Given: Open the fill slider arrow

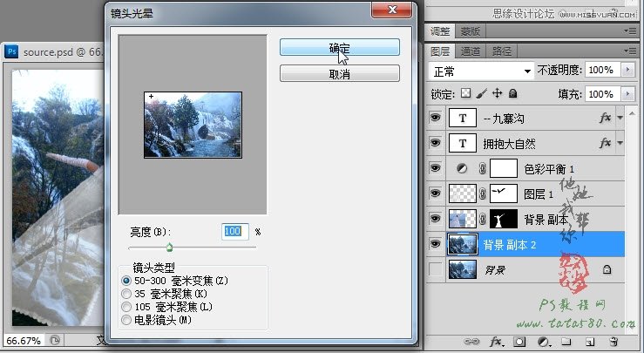Looking at the screenshot, I should point(627,94).
